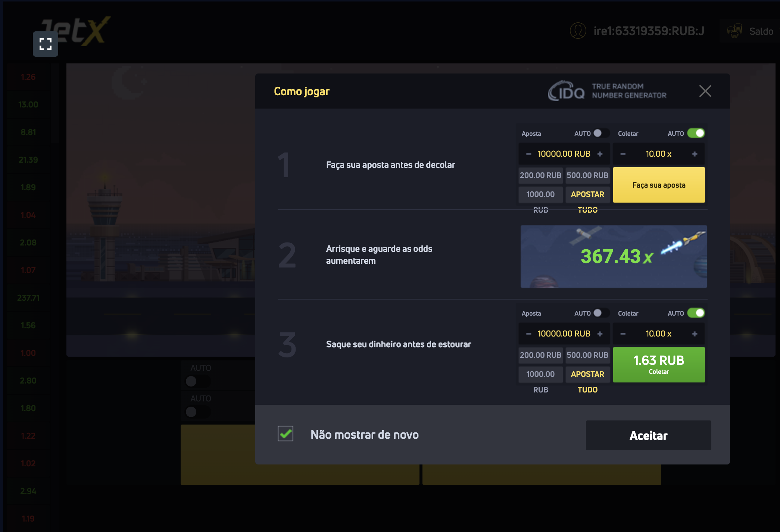The image size is (780, 532).
Task: Increase the bet with plus icon in step 1
Action: tap(600, 154)
